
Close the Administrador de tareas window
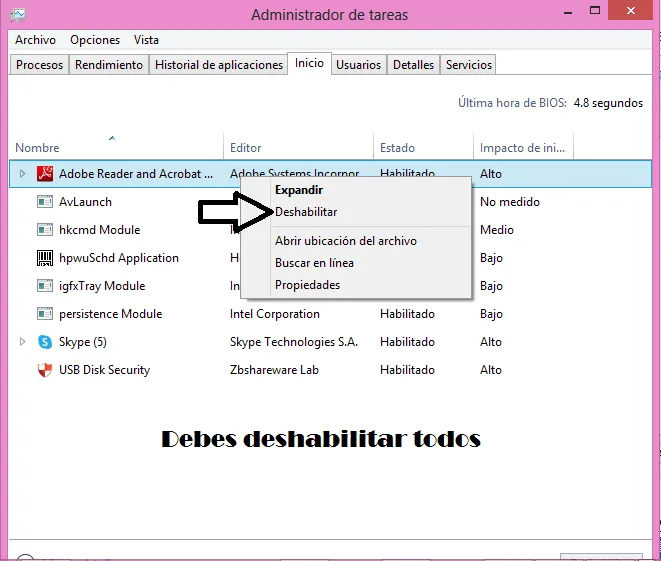631,10
